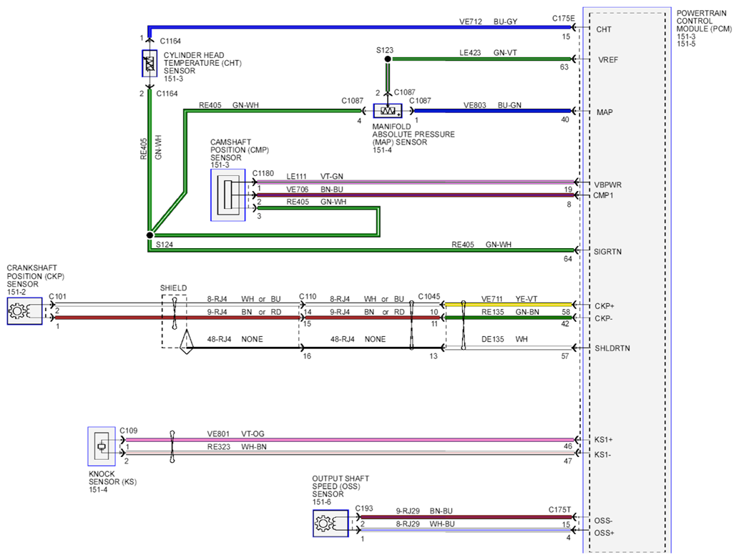Select the RE323 wire circuit label
Image resolution: width=739 pixels, height=560 pixels.
219,446
